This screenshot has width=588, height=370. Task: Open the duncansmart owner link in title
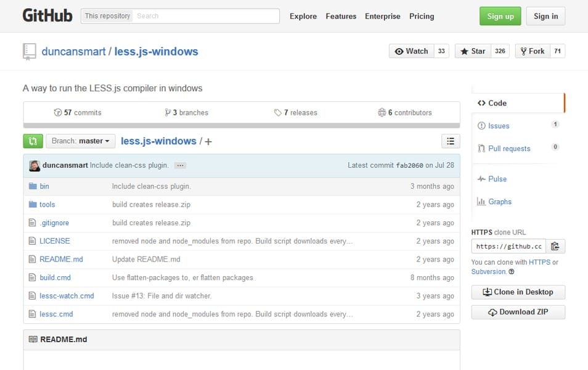[73, 51]
